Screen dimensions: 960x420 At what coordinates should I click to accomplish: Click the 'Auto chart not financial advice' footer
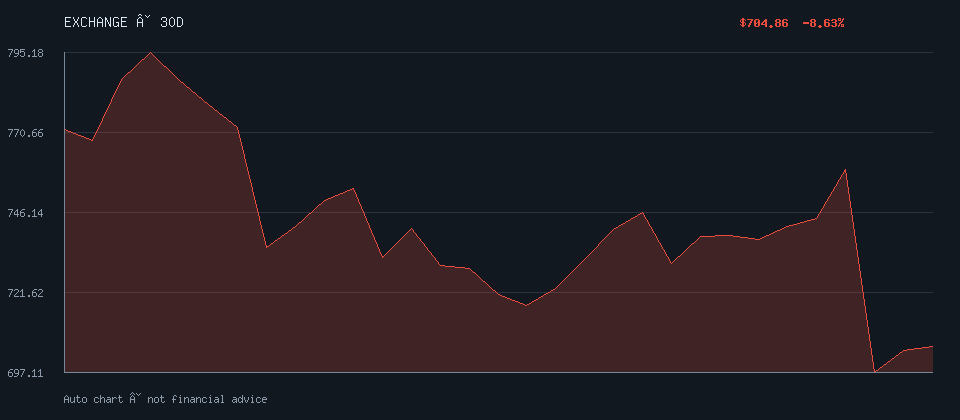click(165, 399)
